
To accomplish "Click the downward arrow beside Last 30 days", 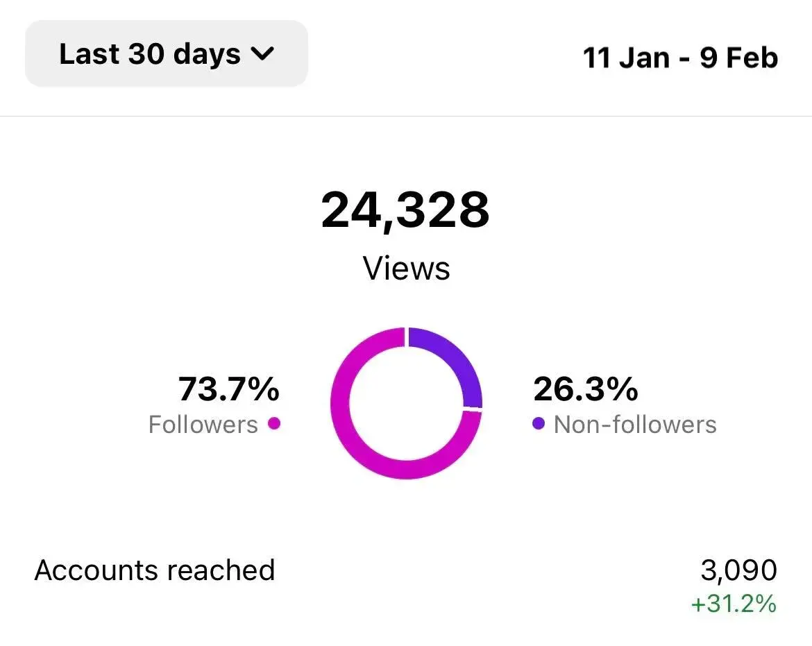I will coord(262,54).
